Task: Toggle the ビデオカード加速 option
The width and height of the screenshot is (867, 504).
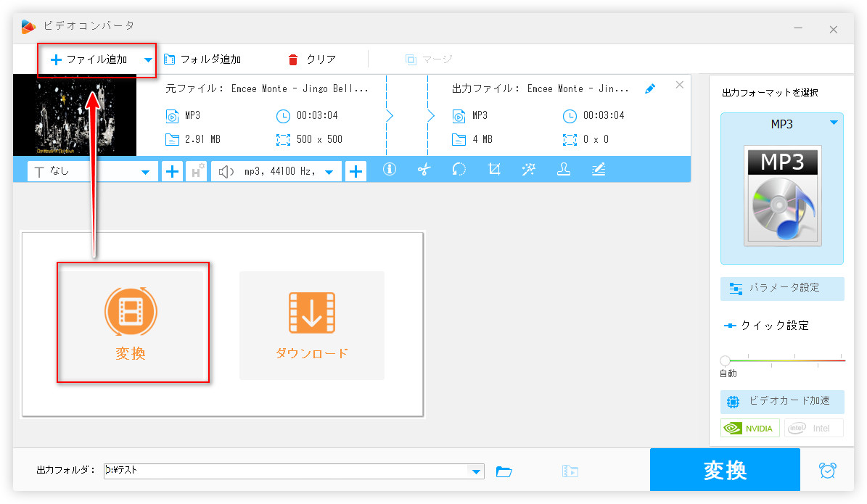Action: pyautogui.click(x=782, y=401)
